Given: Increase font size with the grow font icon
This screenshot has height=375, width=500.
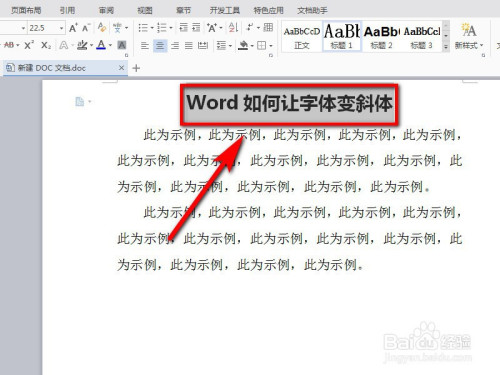Looking at the screenshot, I should pyautogui.click(x=73, y=28).
